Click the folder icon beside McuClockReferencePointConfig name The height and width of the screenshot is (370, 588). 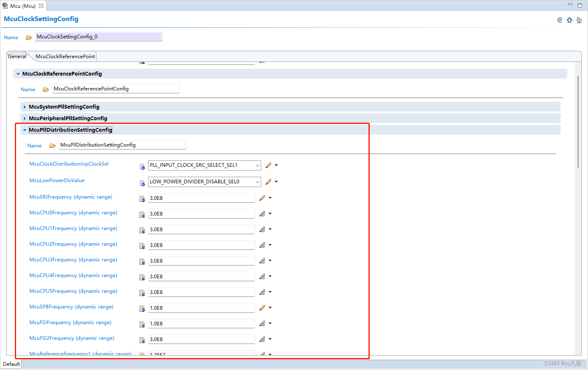click(46, 89)
